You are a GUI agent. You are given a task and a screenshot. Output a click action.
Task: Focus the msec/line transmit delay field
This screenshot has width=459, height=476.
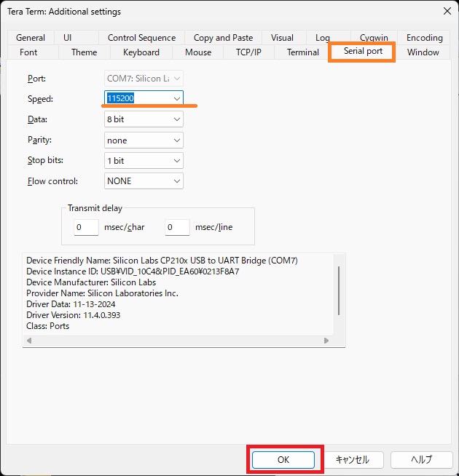tap(177, 227)
